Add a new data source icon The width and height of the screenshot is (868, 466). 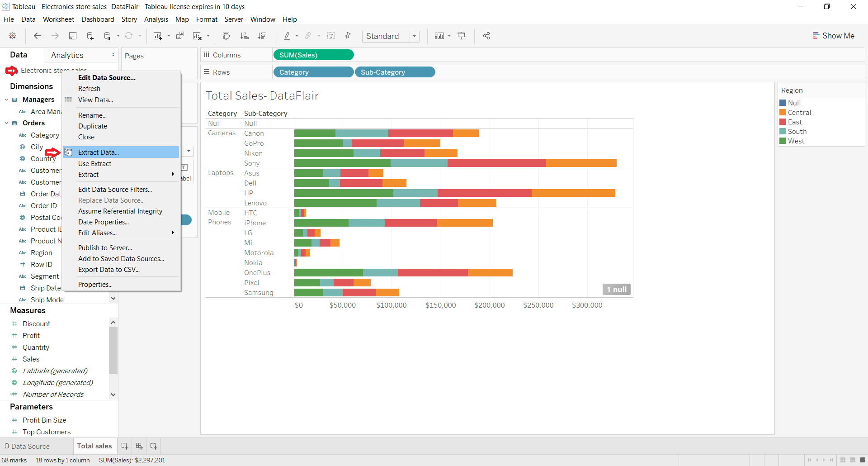90,36
